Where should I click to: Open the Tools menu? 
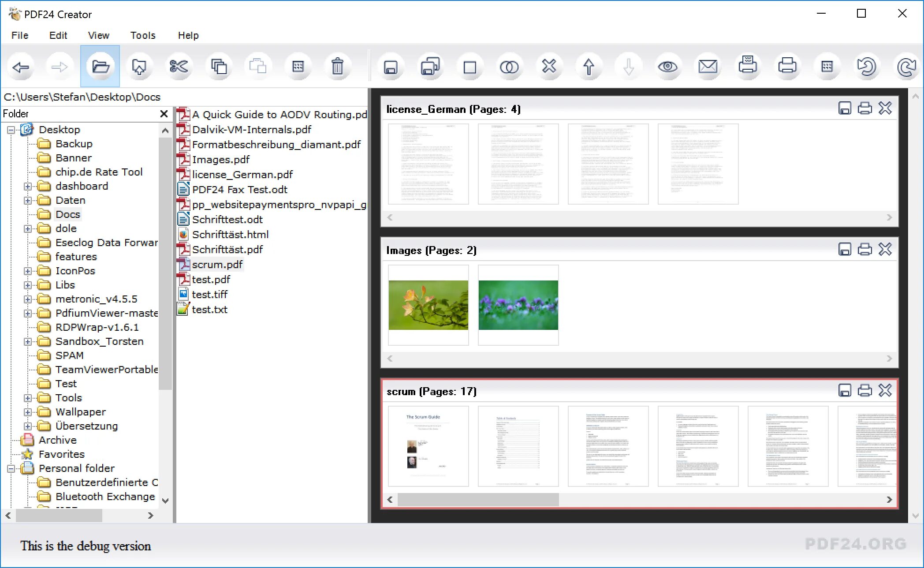point(142,35)
